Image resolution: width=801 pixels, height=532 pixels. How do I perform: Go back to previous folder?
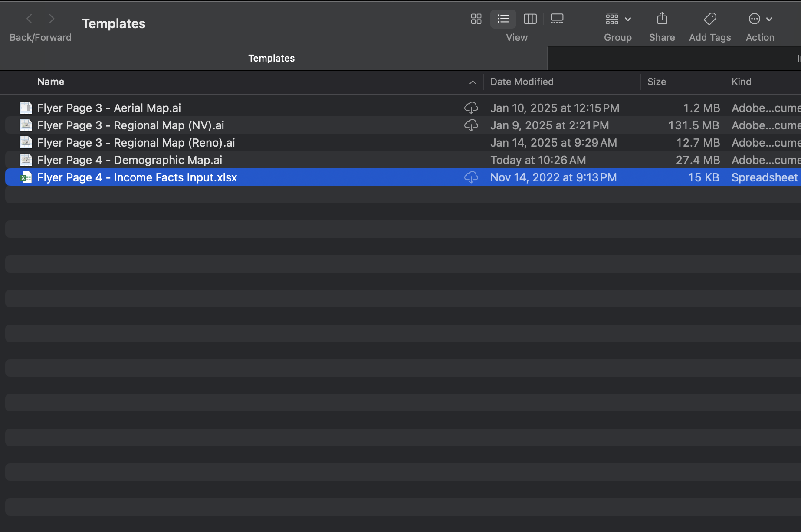[x=30, y=19]
